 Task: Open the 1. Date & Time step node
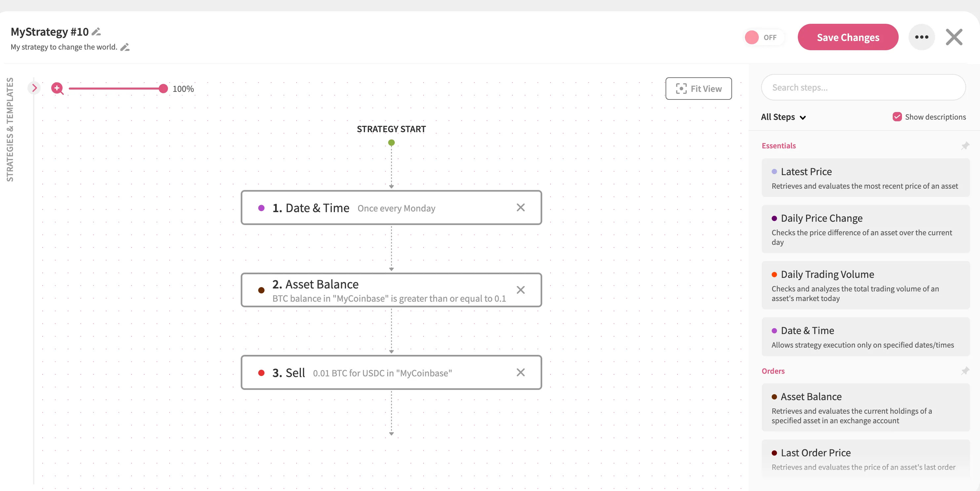pos(391,208)
